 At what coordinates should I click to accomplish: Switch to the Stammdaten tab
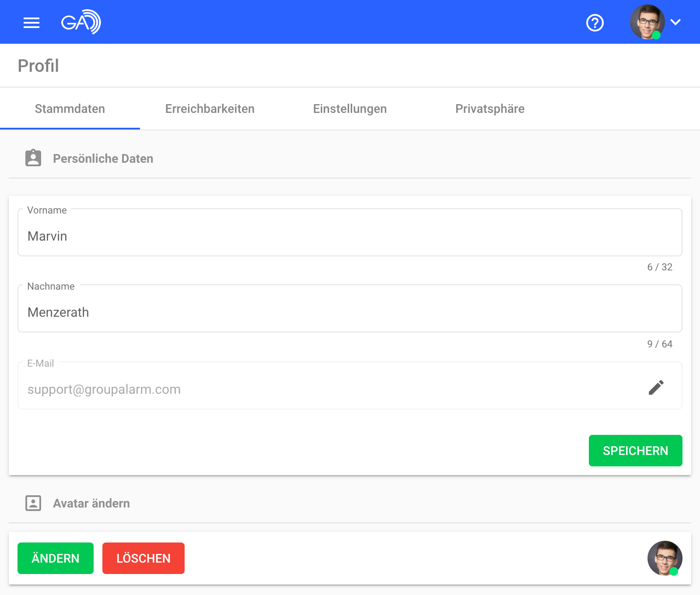(x=70, y=109)
